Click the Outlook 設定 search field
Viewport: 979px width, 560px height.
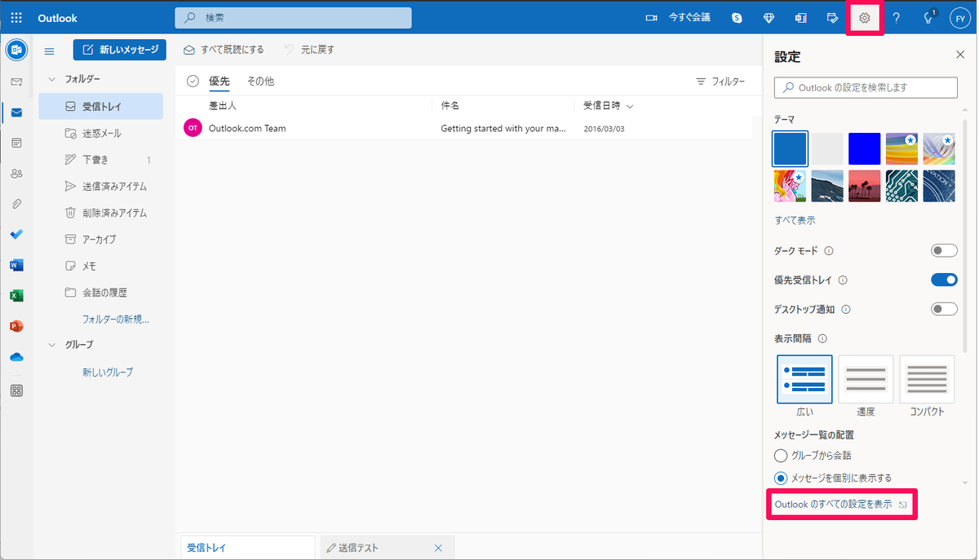pos(866,87)
